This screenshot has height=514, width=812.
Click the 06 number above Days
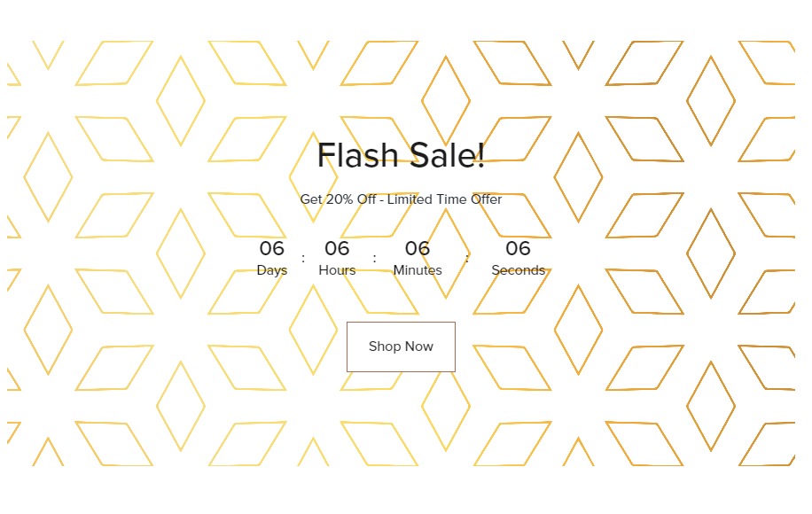[x=272, y=248]
